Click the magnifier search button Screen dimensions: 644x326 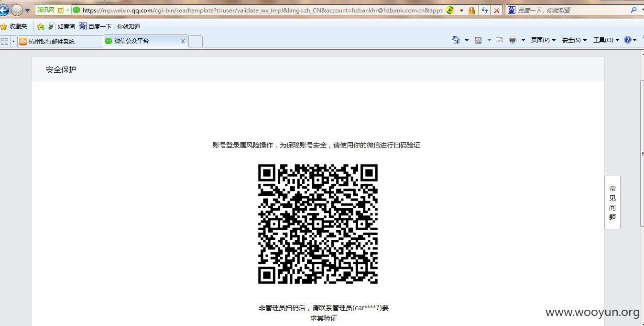pyautogui.click(x=634, y=10)
